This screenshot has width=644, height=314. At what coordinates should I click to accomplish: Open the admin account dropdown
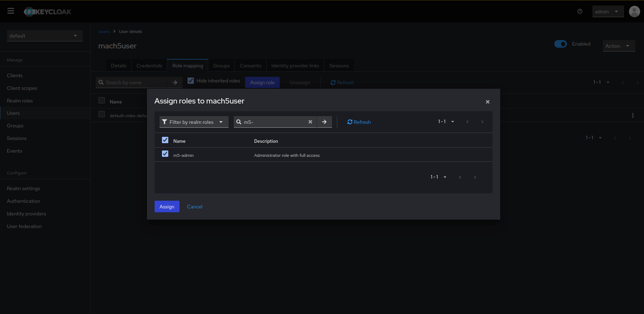click(x=608, y=12)
